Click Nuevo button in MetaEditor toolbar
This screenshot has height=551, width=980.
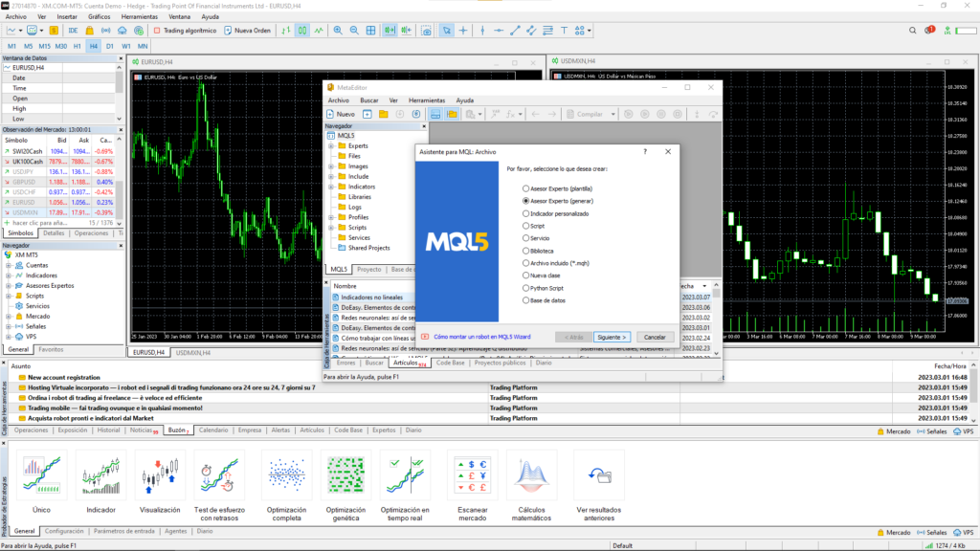(x=341, y=115)
